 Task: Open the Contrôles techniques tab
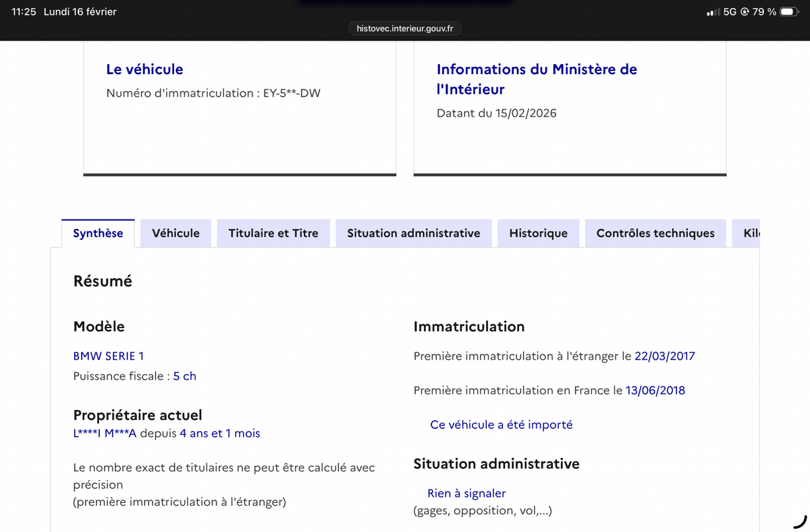point(655,234)
